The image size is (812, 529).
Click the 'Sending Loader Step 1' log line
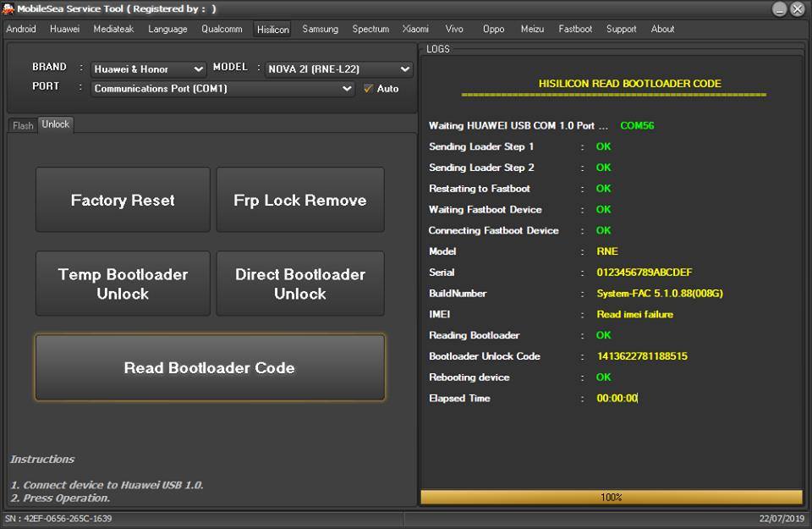tap(520, 146)
